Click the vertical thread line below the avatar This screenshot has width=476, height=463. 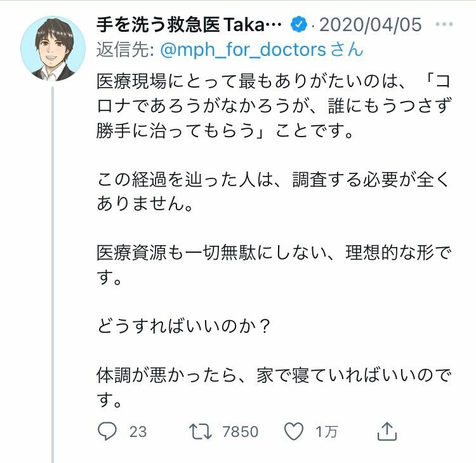[53, 274]
